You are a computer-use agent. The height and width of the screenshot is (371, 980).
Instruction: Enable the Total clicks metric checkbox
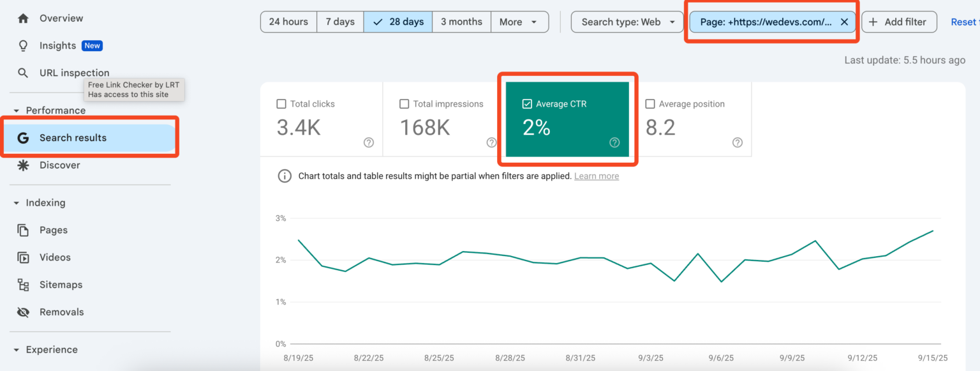(281, 103)
